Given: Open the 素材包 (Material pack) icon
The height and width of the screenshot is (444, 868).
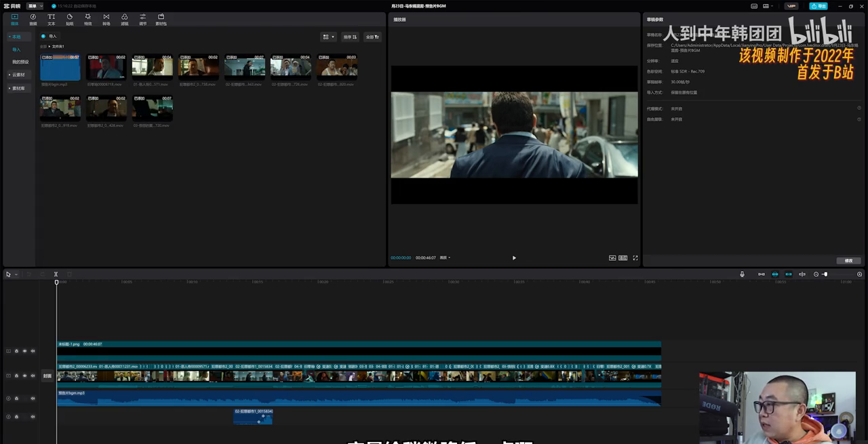Looking at the screenshot, I should (161, 19).
